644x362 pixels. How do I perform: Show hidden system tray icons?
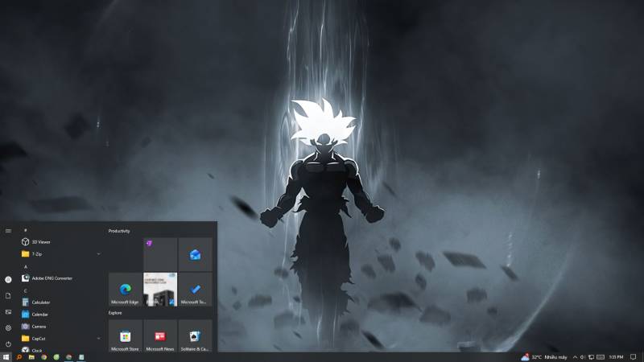575,357
